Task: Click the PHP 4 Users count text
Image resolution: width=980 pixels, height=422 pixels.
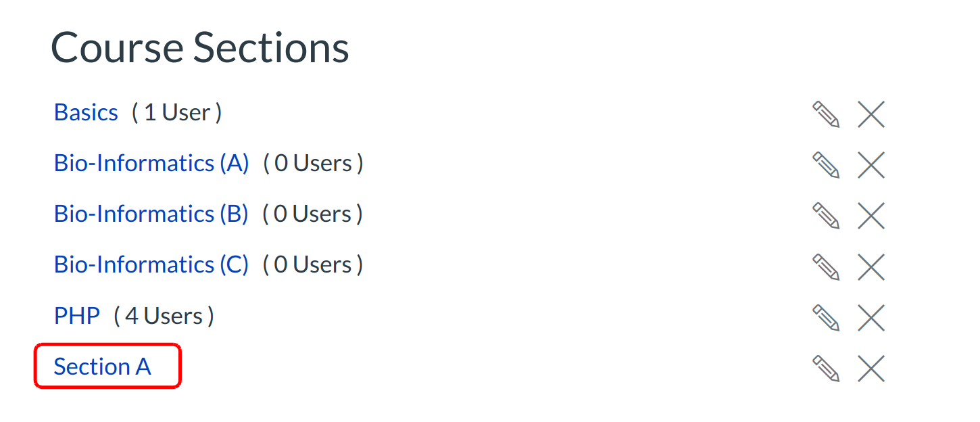Action: [164, 316]
